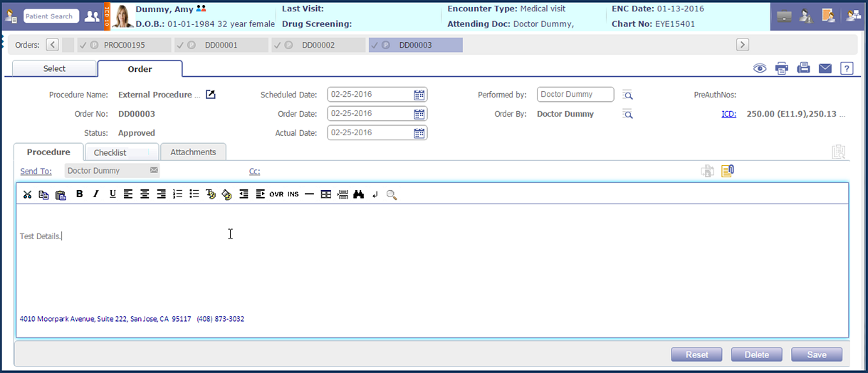
Task: Click the magnifier zoom icon in editor toolbar
Action: coord(392,194)
